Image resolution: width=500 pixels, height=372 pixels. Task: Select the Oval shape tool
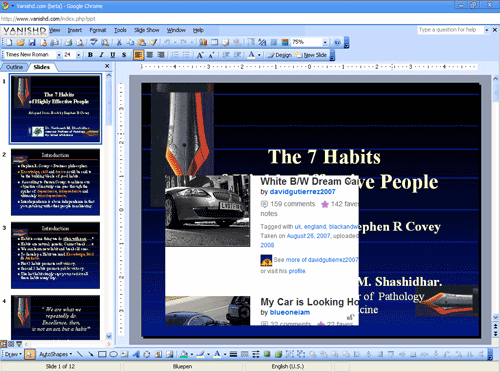tap(113, 354)
